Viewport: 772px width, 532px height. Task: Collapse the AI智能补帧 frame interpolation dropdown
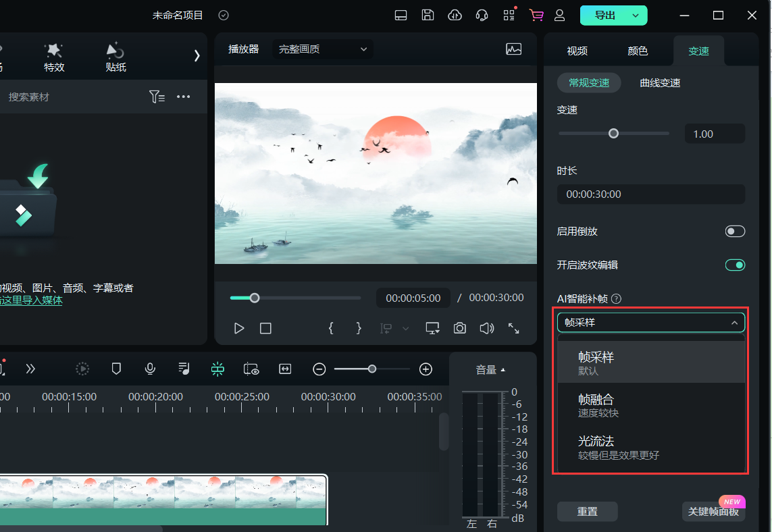pyautogui.click(x=734, y=322)
